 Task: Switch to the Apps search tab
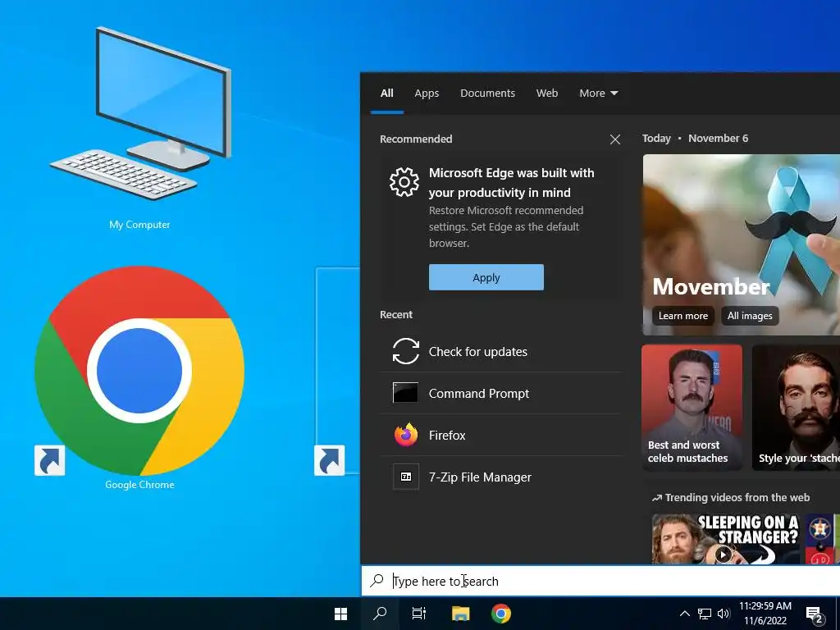[x=427, y=94]
